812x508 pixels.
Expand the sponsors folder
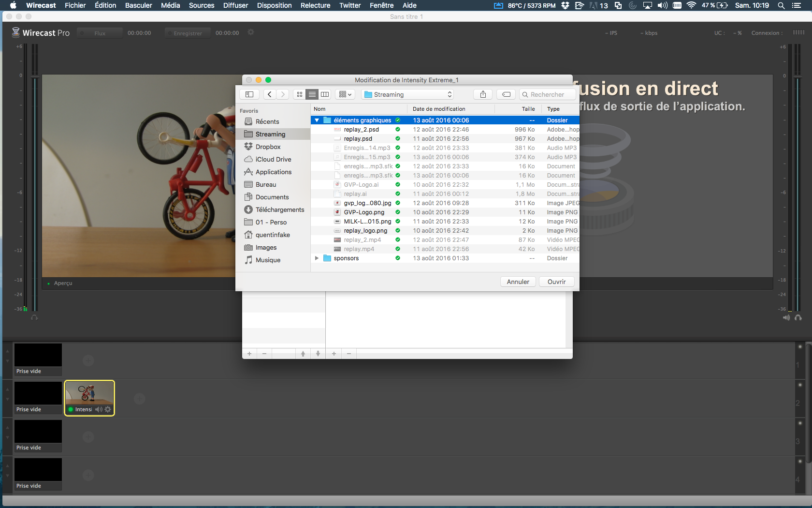tap(317, 258)
